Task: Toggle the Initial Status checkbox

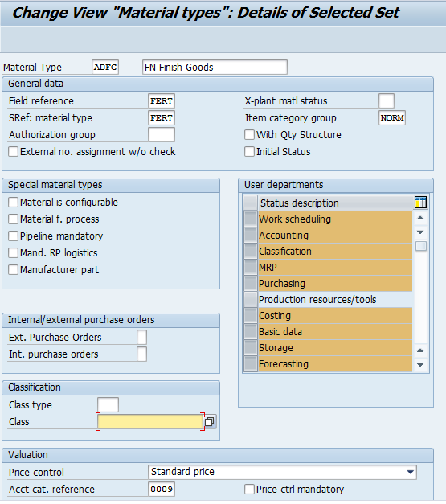Action: (249, 152)
